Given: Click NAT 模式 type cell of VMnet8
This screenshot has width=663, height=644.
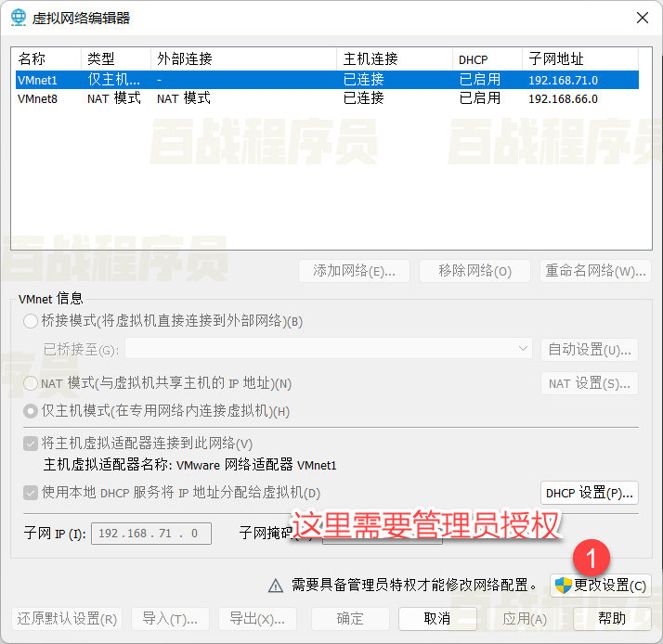Looking at the screenshot, I should [113, 98].
